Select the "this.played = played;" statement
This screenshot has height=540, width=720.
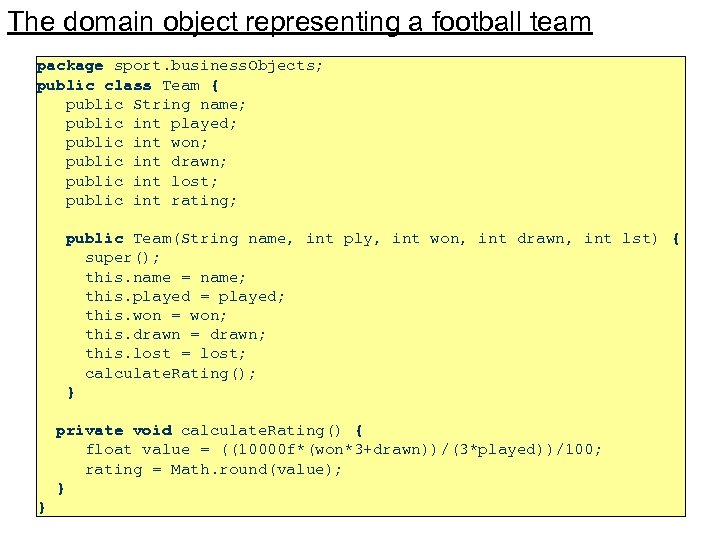click(x=185, y=296)
